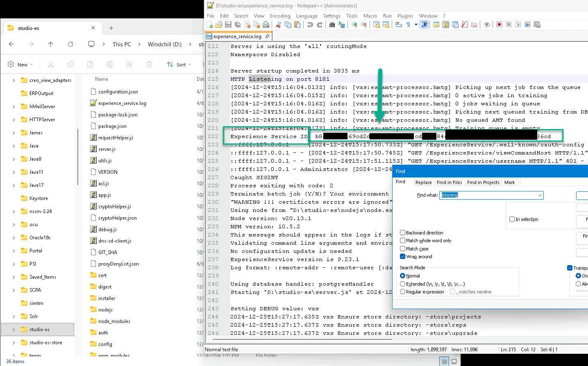
Task: Click the Windchill (D:) breadcrumb
Action: click(165, 44)
